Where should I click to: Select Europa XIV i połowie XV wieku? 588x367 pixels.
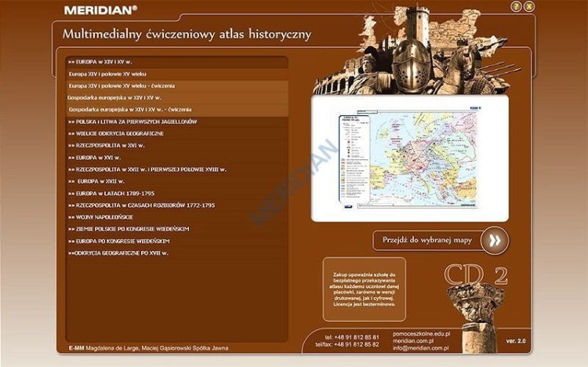point(177,74)
